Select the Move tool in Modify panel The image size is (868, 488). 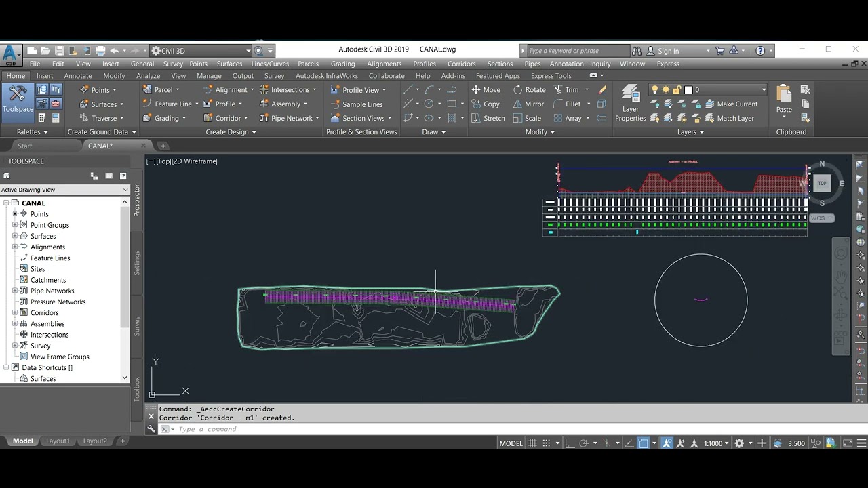(x=486, y=89)
